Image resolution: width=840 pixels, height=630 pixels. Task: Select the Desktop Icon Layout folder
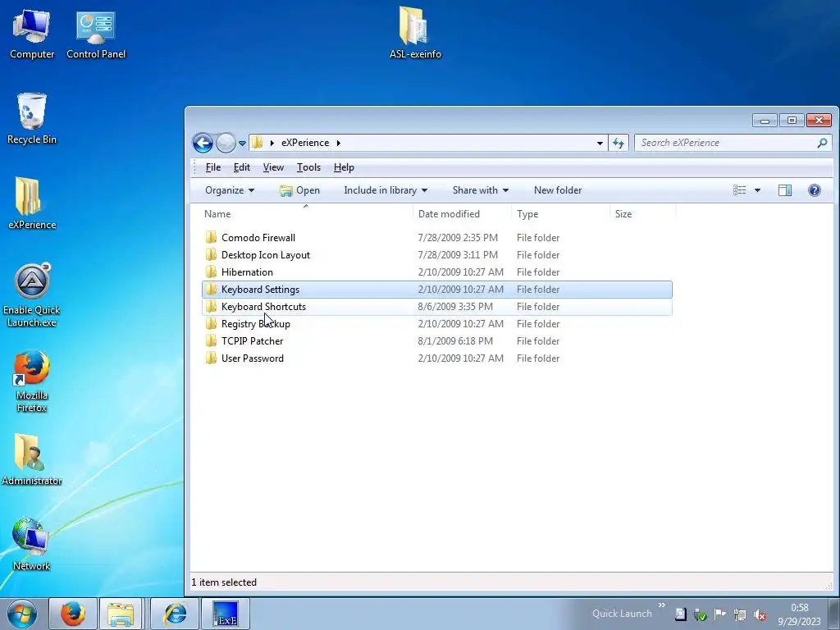(x=437, y=254)
